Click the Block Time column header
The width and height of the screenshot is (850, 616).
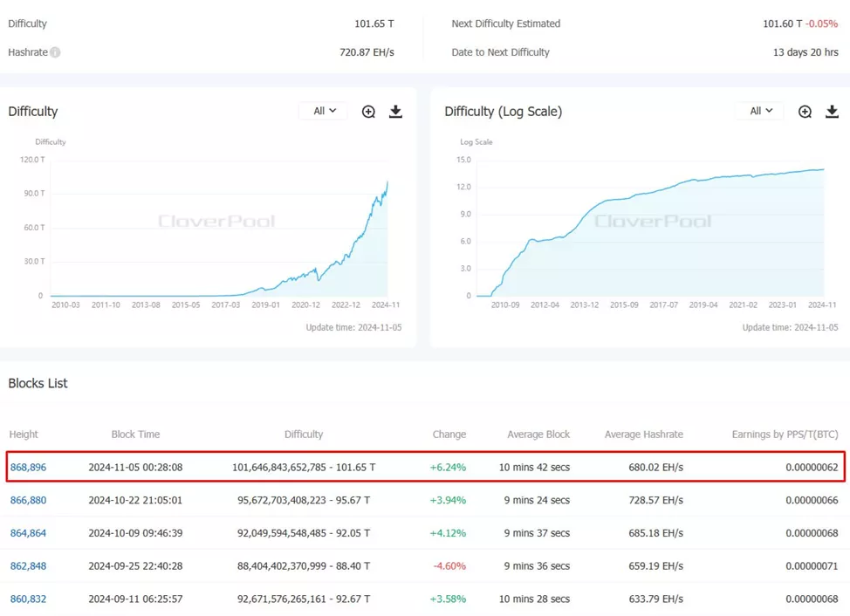pos(135,435)
